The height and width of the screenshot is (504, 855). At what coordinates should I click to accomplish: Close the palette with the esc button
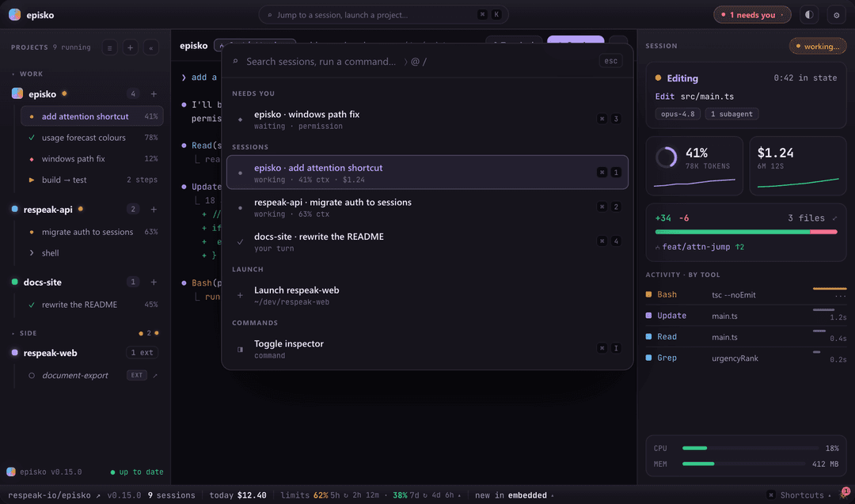click(610, 61)
